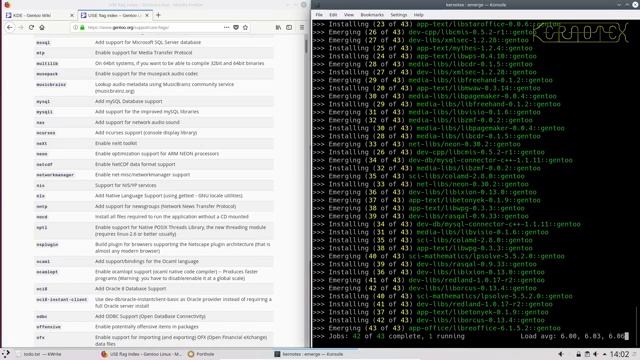Screen dimensions: 640x360
Task: Open Konsole Help menu
Action: (419, 15)
